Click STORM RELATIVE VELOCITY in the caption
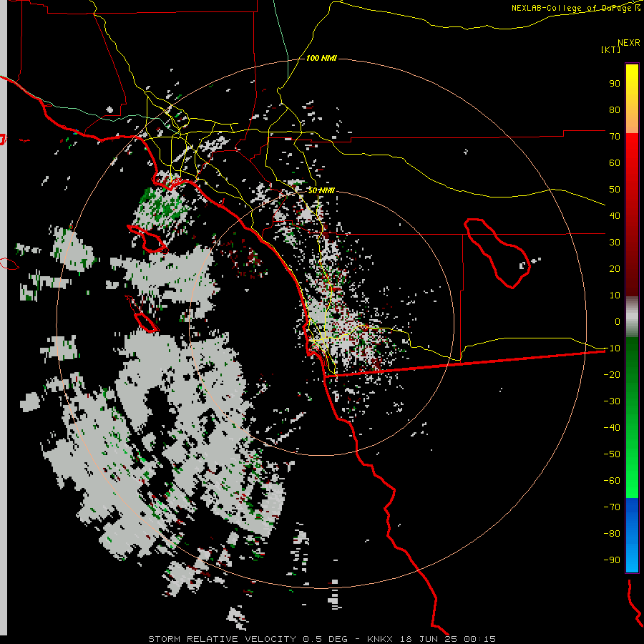 point(222,639)
